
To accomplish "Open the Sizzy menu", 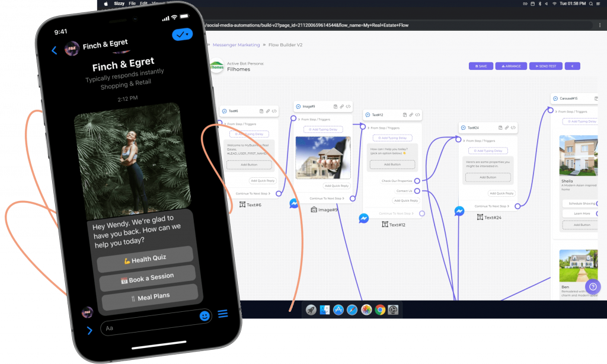I will click(x=119, y=4).
